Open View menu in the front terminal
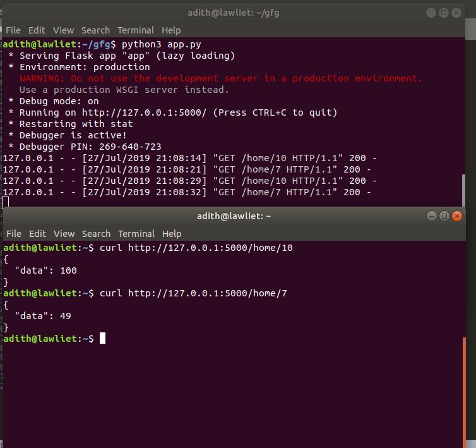The image size is (476, 448). tap(64, 234)
